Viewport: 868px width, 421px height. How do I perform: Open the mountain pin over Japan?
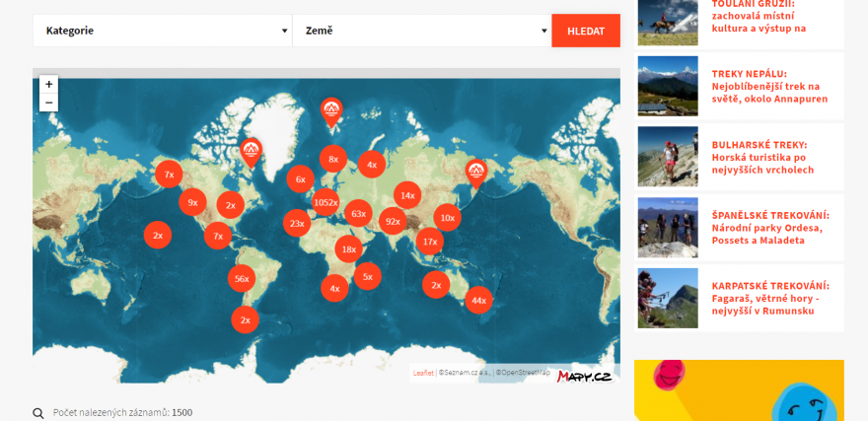[476, 172]
